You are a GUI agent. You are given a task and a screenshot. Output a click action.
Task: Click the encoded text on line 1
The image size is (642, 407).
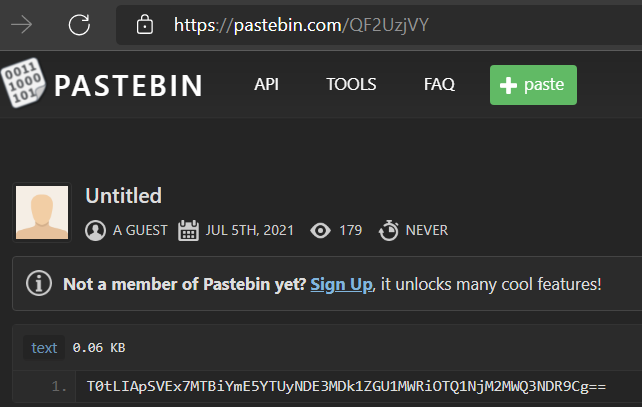click(346, 385)
